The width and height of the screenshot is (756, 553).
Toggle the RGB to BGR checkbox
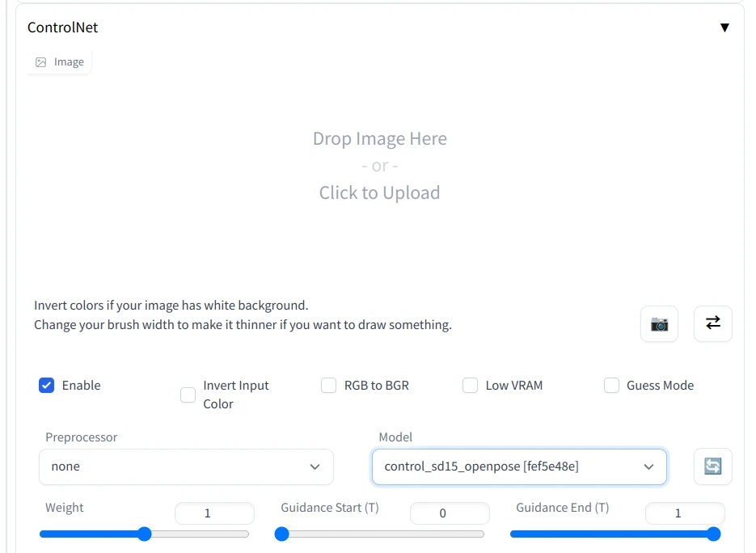[329, 386]
